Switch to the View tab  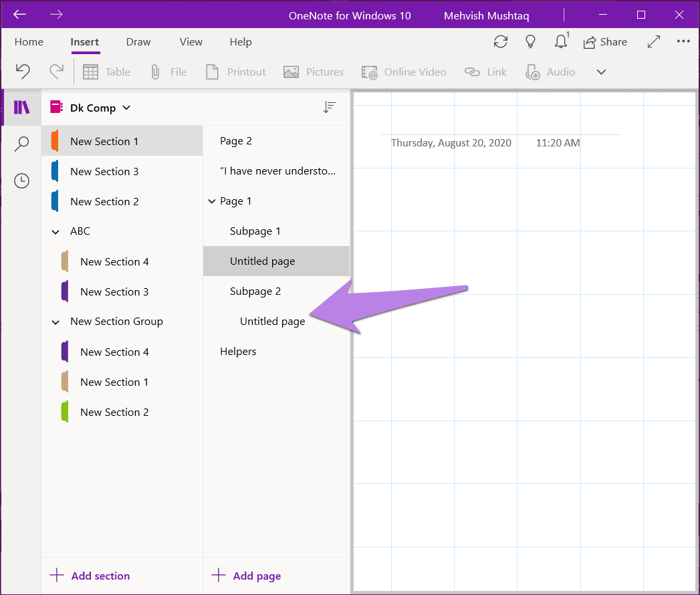point(191,42)
